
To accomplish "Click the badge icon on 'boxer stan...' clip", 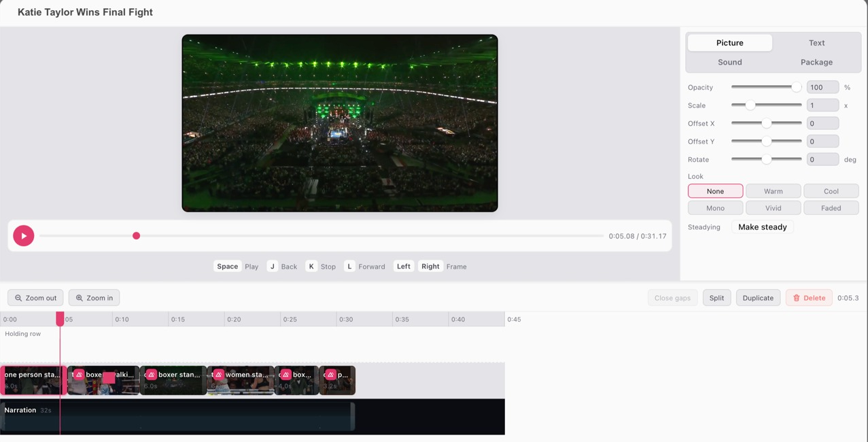I will (x=152, y=375).
